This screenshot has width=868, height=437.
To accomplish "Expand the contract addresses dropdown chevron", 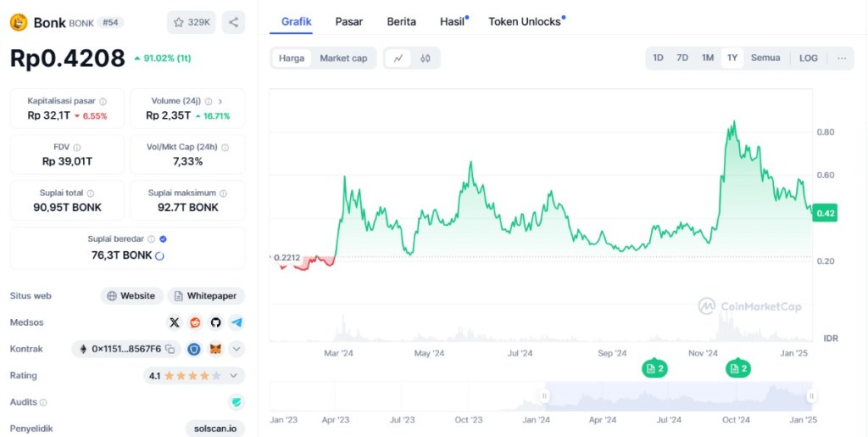I will (236, 349).
